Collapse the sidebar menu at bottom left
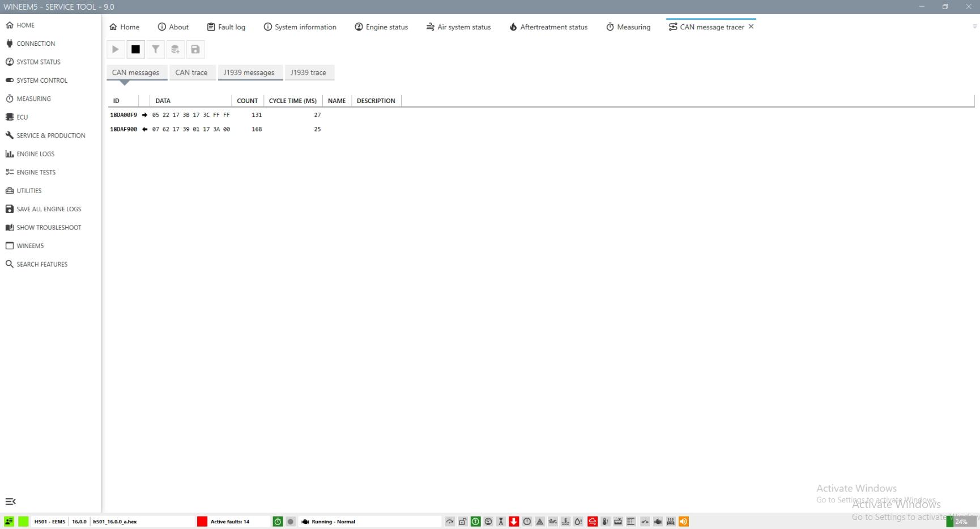 click(10, 501)
